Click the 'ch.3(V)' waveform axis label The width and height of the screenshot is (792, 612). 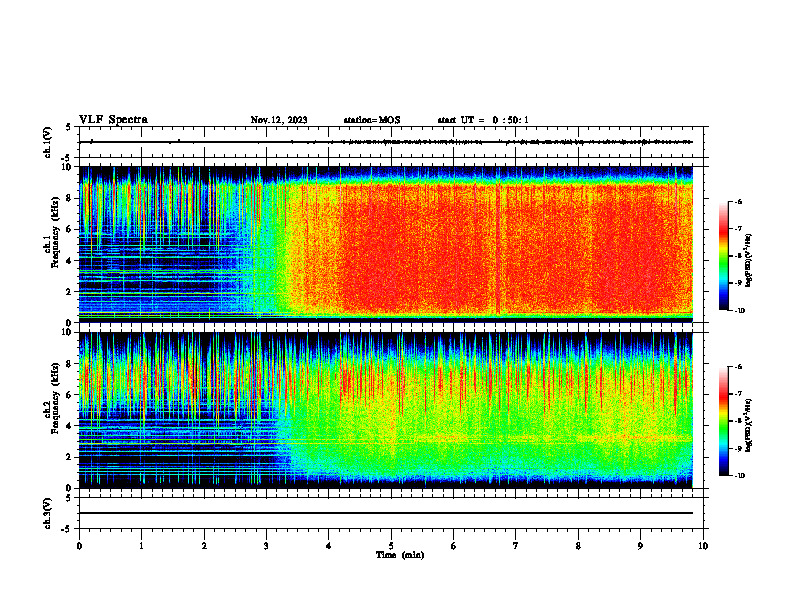click(48, 513)
